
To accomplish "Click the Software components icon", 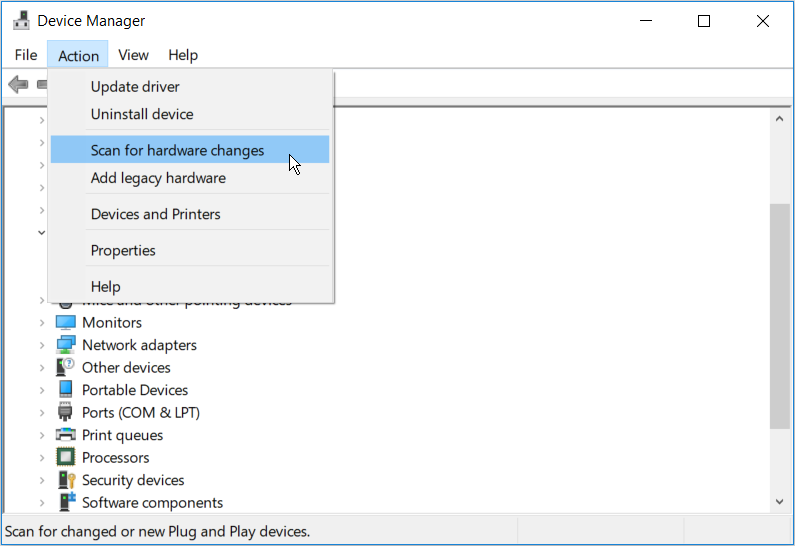I will [65, 502].
